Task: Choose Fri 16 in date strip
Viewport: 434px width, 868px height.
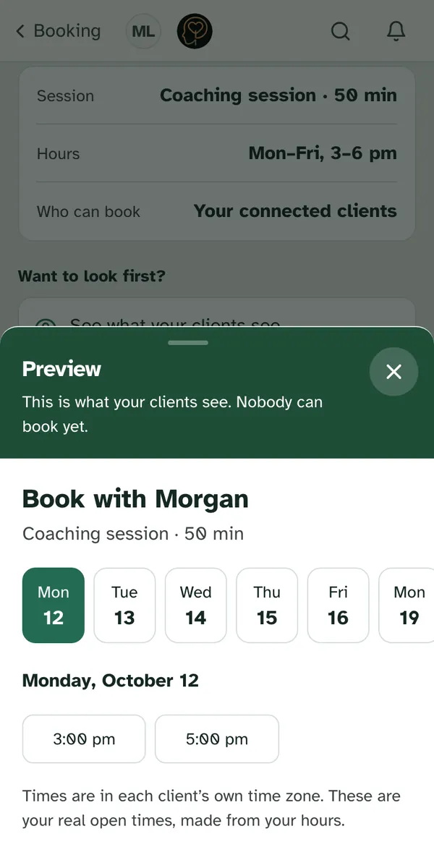Action: (x=338, y=605)
